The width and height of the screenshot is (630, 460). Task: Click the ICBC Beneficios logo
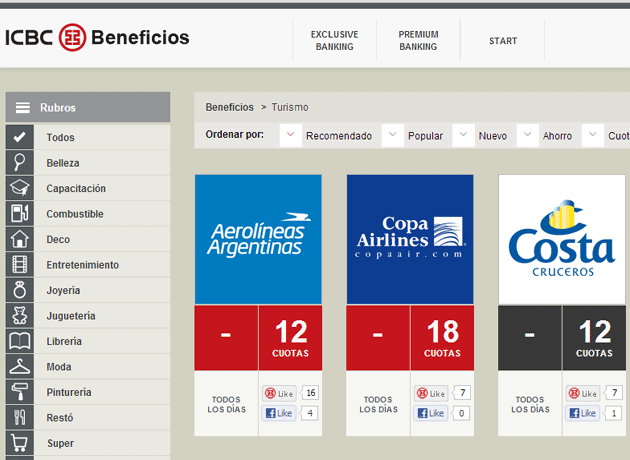click(x=97, y=38)
